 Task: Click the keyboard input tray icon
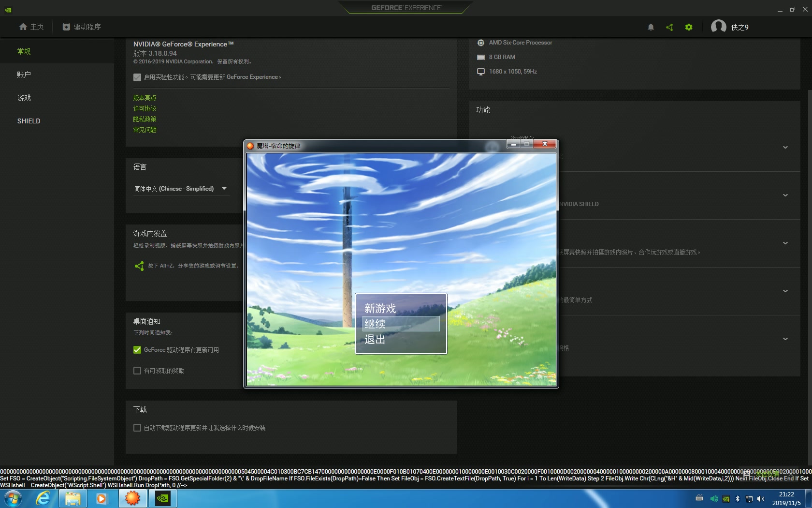[699, 498]
